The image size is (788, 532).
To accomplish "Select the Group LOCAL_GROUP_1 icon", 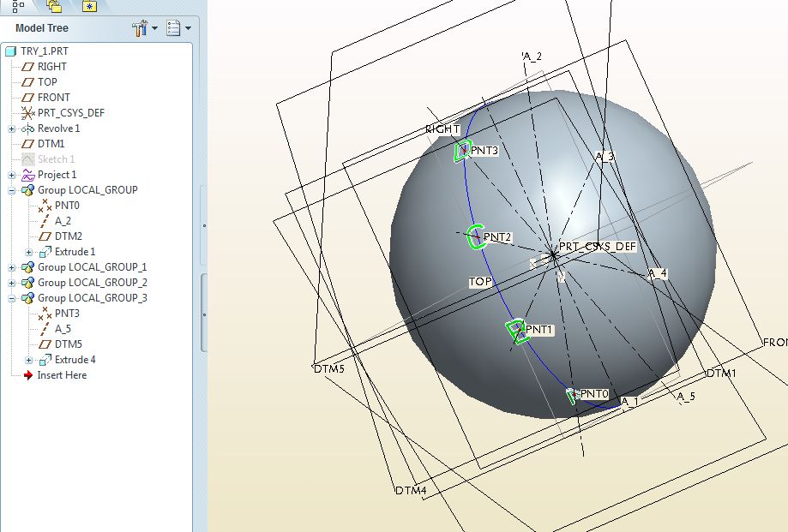I will tap(27, 267).
